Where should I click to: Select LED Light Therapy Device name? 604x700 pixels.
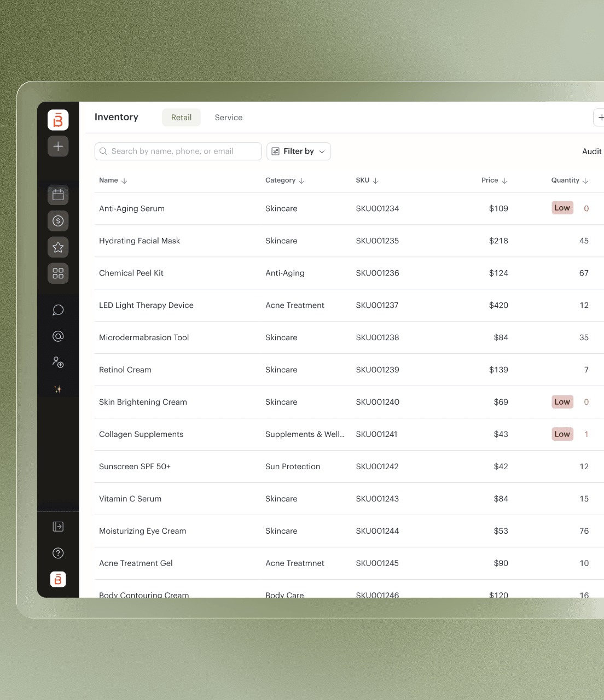[x=146, y=305]
